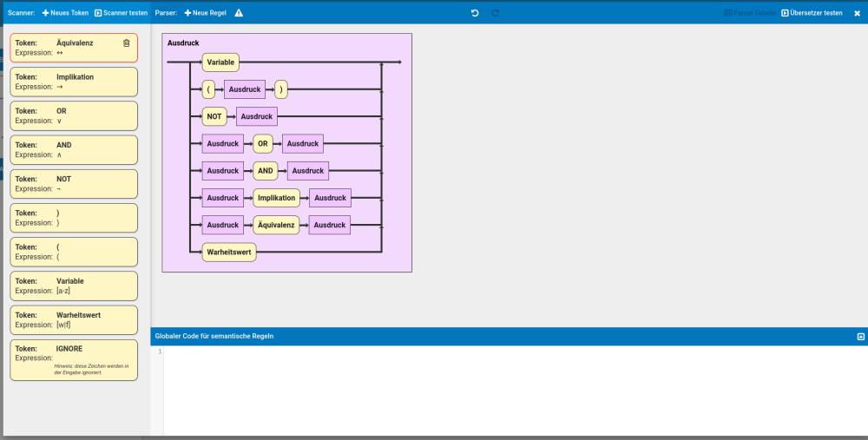Click the Ausdruck node after NOT

point(257,117)
